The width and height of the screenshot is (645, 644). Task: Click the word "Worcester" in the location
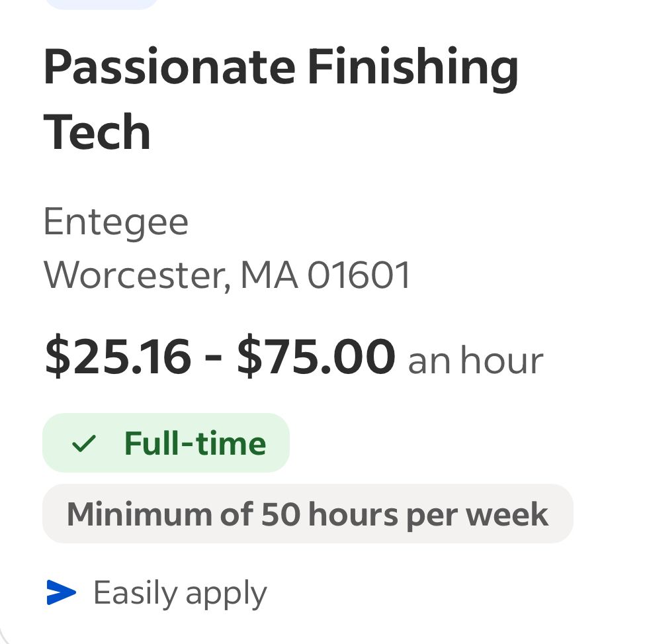137,275
